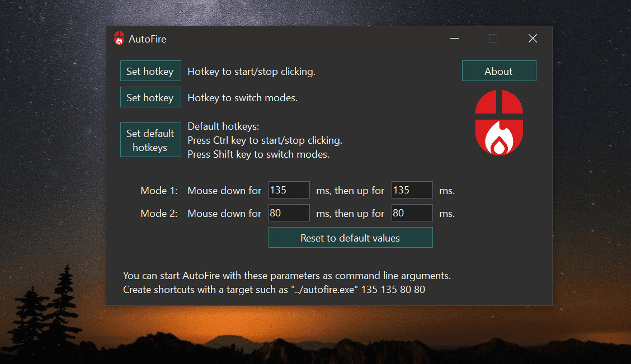The image size is (631, 364).
Task: Set hotkey for start/stop clicking
Action: [x=150, y=71]
